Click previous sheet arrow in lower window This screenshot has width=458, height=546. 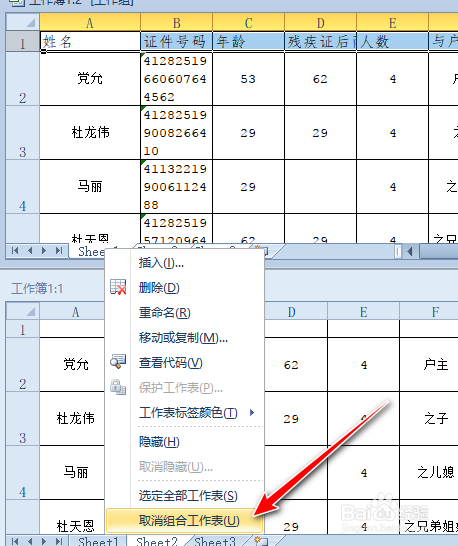pyautogui.click(x=30, y=541)
